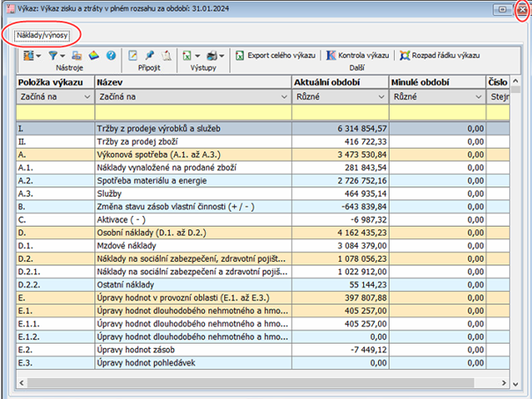
Task: Select the Náklady/výnosy tab
Action: point(42,35)
